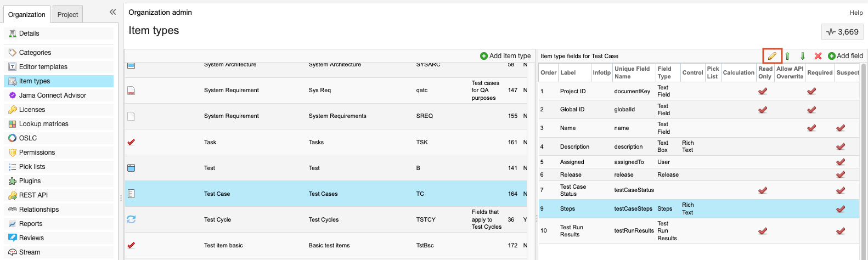The image size is (868, 260).
Task: Open Editor templates in sidebar
Action: point(59,67)
